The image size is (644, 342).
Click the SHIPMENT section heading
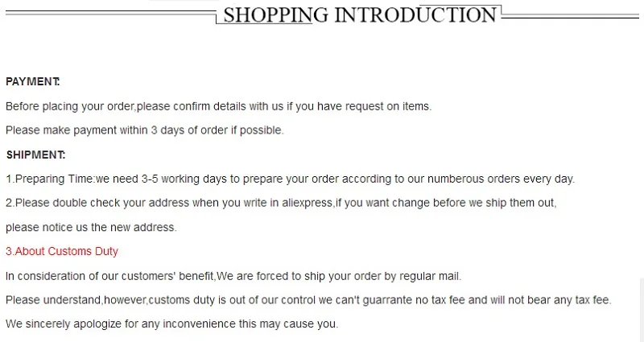coord(35,155)
